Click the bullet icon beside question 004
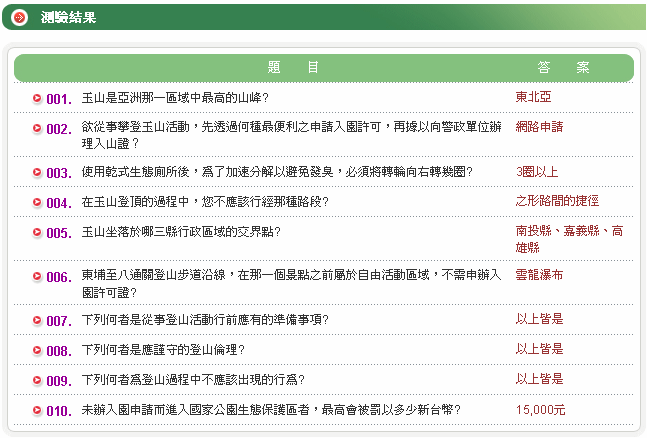The image size is (647, 438). (x=37, y=202)
